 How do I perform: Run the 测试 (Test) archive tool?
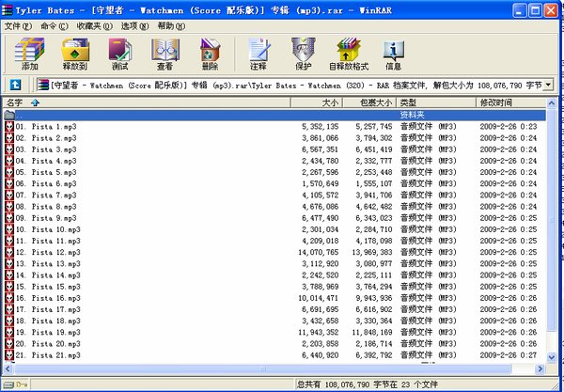[119, 54]
